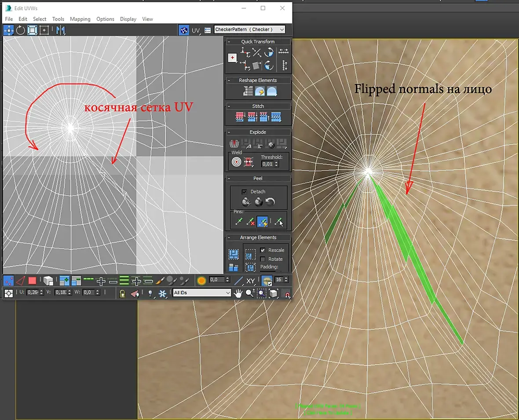Select the Move tool in the Edit UVWs toolbar
The image size is (519, 420).
coord(9,30)
